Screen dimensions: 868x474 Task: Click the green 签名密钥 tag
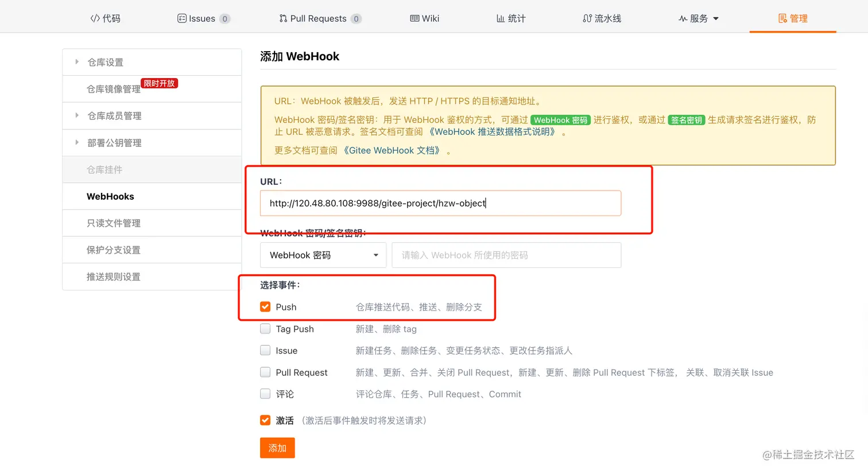coord(687,120)
